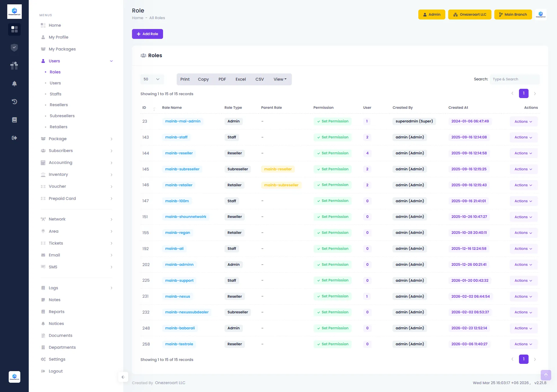Click the bell notification icon

(14, 83)
